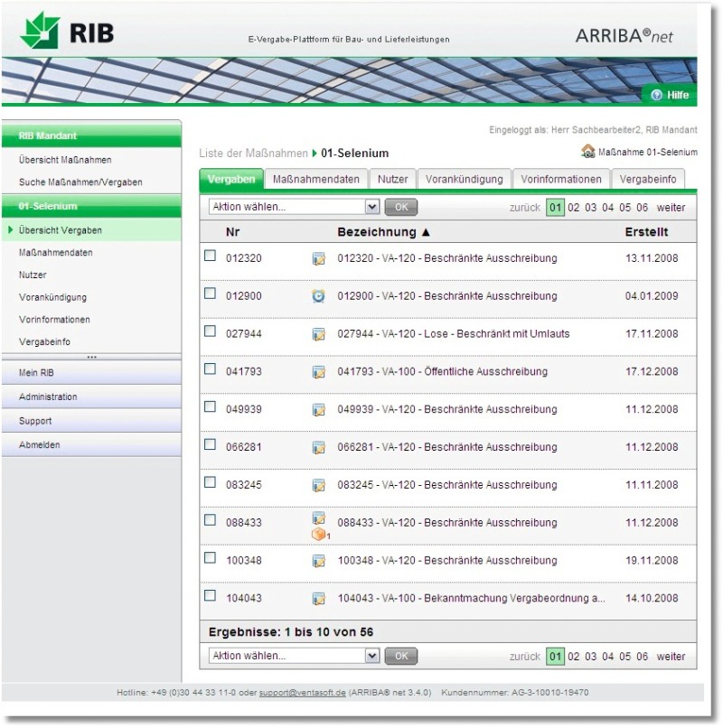723x728 pixels.
Task: Click the orange package icon in row 088433
Action: 319,535
